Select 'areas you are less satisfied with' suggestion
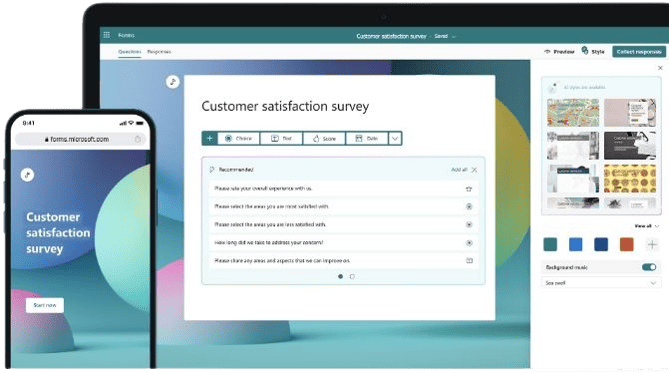The height and width of the screenshot is (373, 669). [343, 224]
